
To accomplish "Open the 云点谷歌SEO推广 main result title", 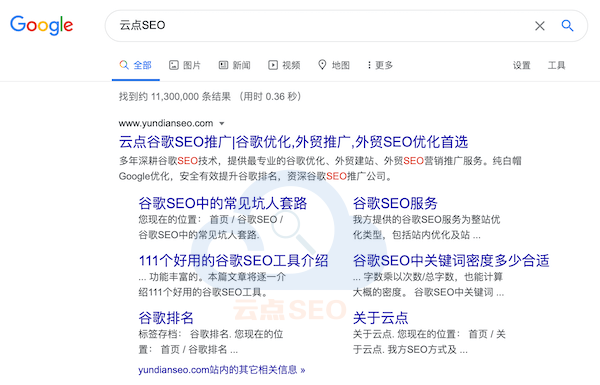I will coord(293,142).
